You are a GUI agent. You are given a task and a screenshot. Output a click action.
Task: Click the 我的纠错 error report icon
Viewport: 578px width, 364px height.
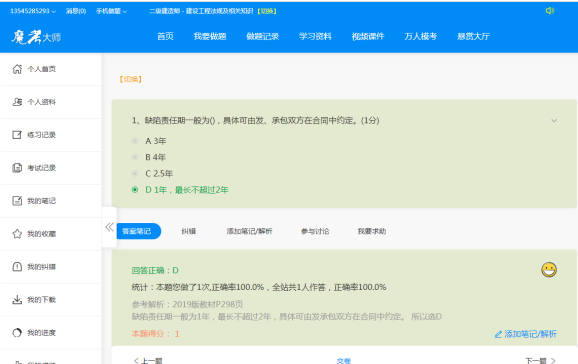[17, 267]
